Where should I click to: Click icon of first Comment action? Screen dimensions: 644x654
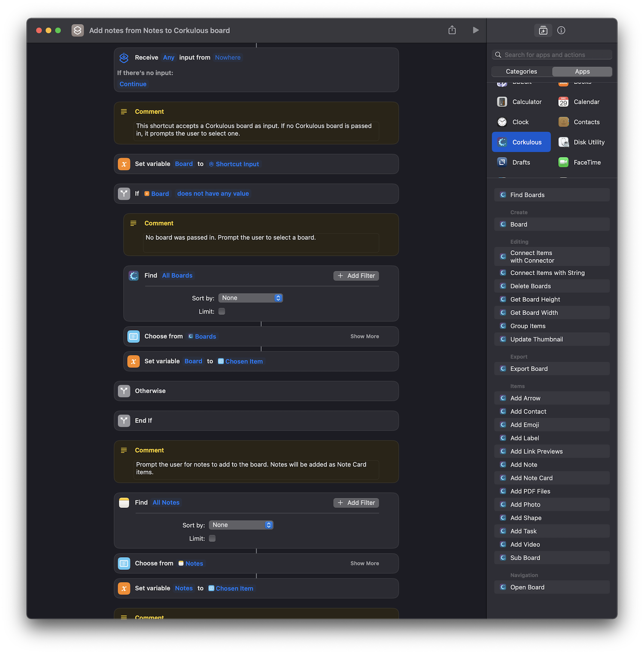[x=124, y=112]
